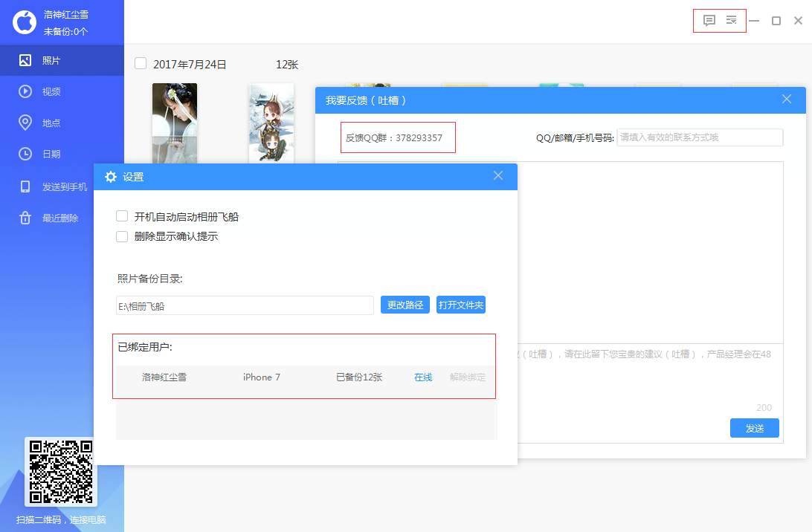Image resolution: width=812 pixels, height=532 pixels.
Task: Click the 反馈QQ群：378293357 text
Action: 394,138
